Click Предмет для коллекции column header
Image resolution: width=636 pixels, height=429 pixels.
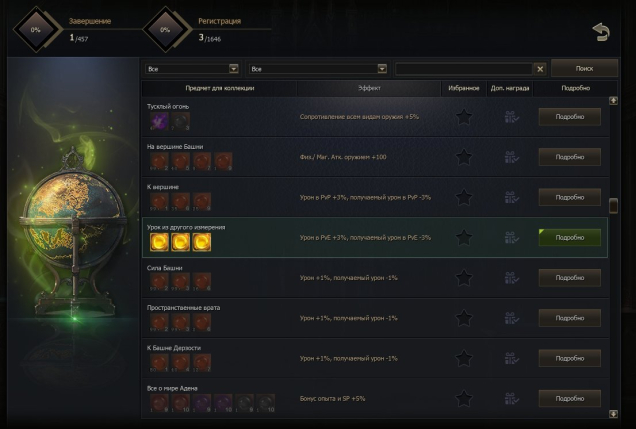coord(219,88)
